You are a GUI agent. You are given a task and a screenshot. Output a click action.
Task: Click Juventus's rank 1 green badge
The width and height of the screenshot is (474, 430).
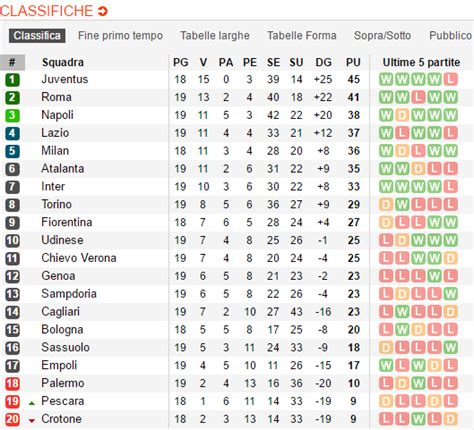[12, 80]
